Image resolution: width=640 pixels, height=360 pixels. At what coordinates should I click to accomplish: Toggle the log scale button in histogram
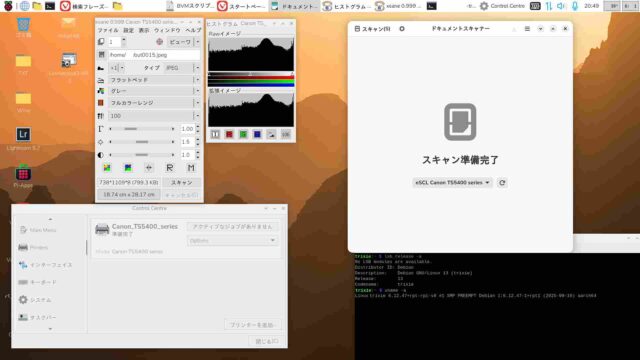pyautogui.click(x=286, y=134)
